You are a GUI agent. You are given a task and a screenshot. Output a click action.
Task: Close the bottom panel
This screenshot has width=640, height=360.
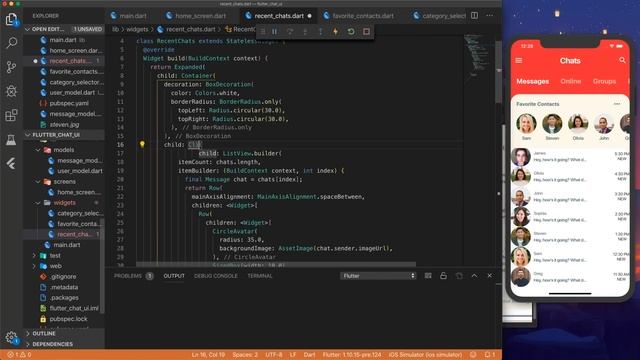click(490, 276)
